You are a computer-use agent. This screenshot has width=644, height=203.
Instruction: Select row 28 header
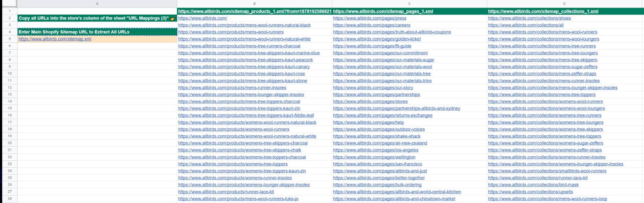(x=10, y=199)
